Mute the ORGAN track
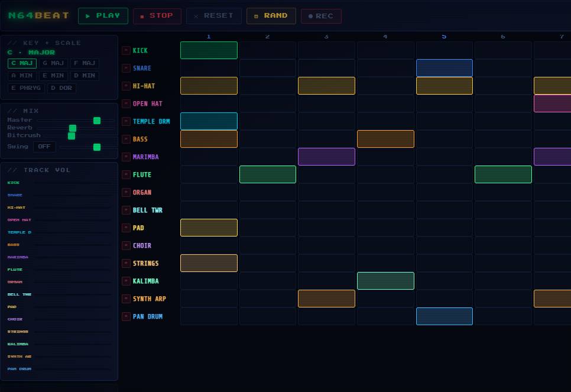The height and width of the screenshot is (392, 571). point(126,192)
